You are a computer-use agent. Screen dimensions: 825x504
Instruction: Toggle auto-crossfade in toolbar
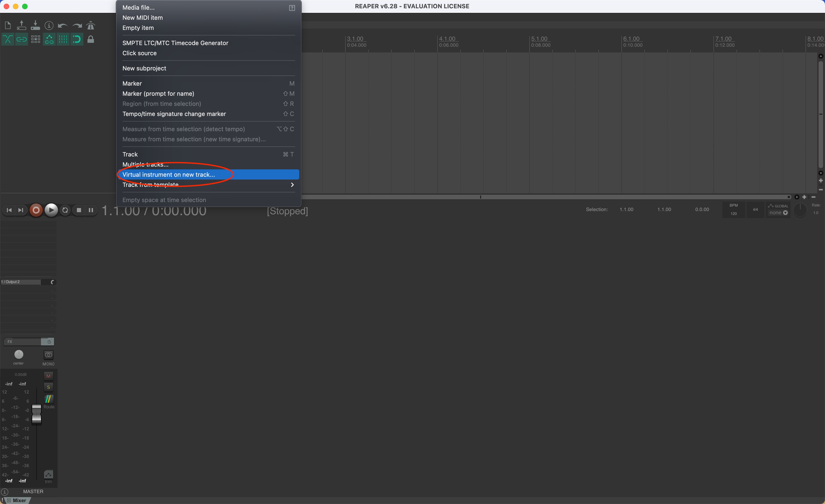(8, 40)
